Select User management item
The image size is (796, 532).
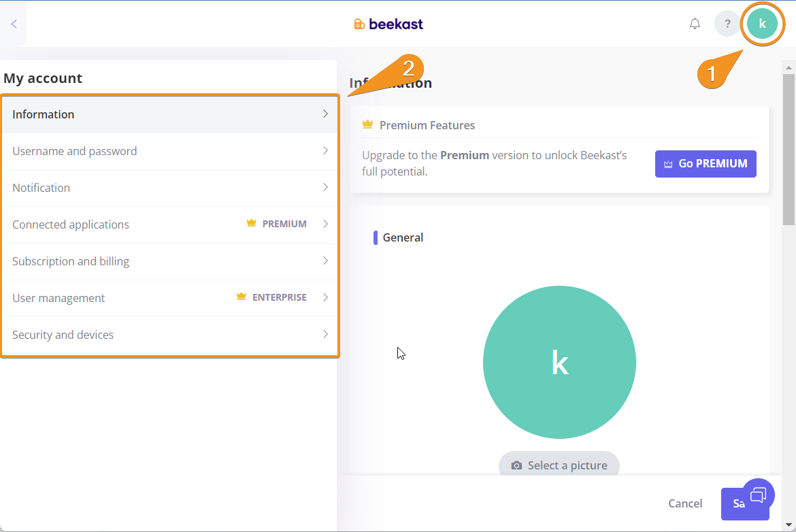pos(170,298)
